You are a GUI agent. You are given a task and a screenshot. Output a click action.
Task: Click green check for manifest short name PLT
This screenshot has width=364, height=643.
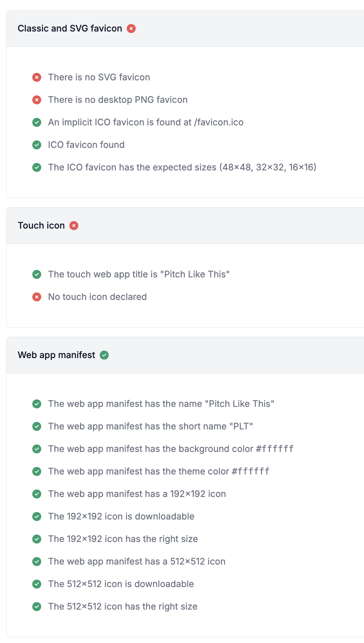click(37, 426)
